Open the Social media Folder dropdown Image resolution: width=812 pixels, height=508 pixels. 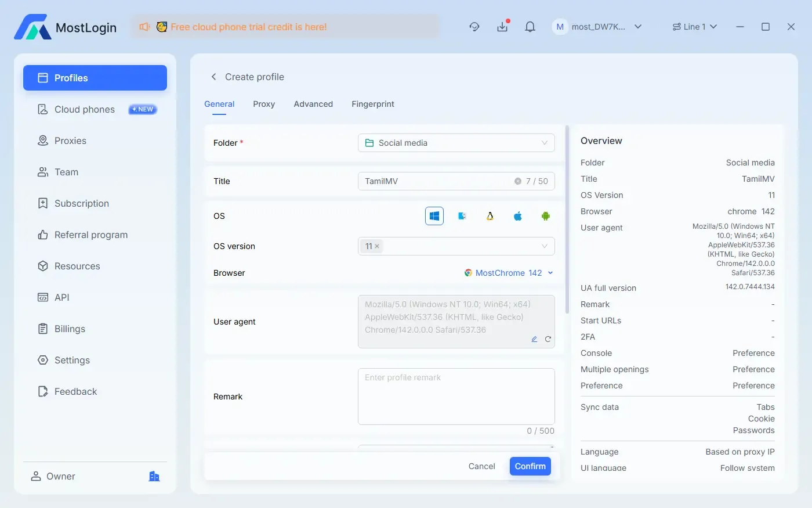pyautogui.click(x=456, y=143)
